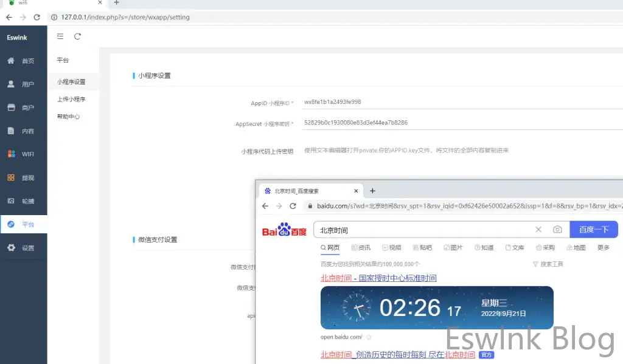Open the 内容 content document icon

11,131
